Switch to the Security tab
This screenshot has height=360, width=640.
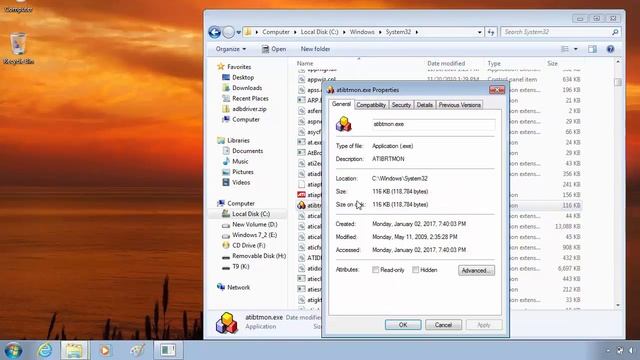click(401, 105)
